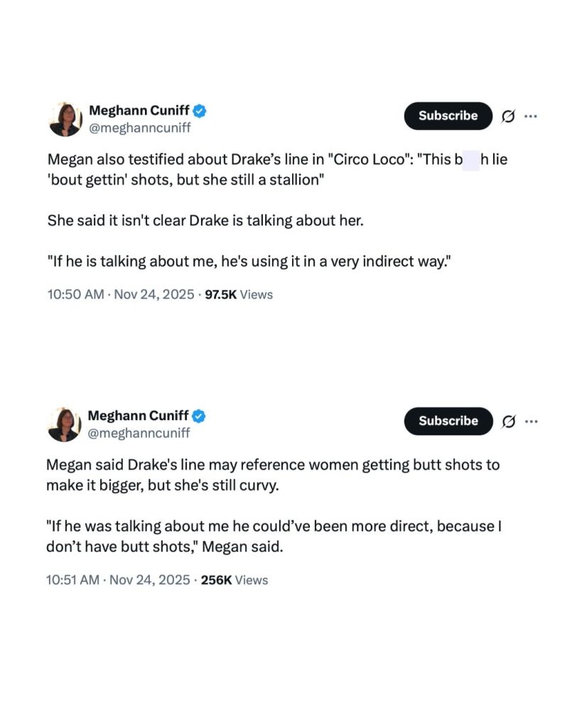Open the @meghanncuniff handle on the 10:51 AM tweet

(139, 433)
